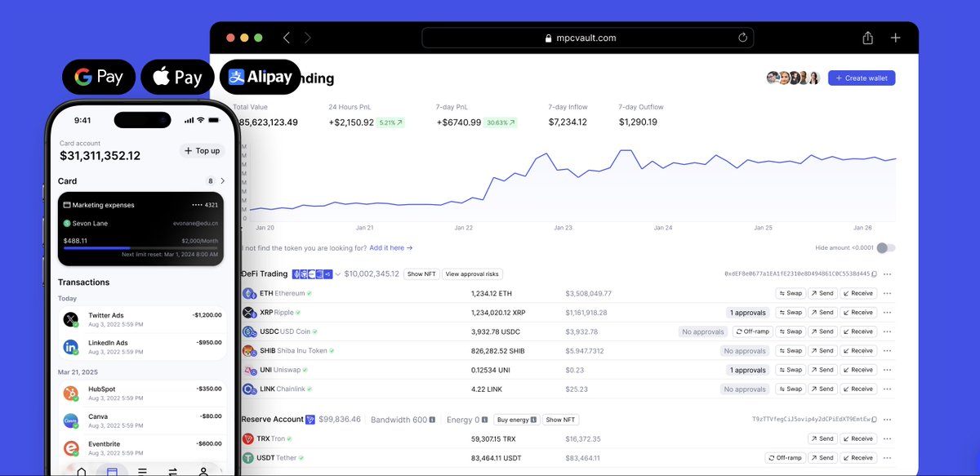Open a new browser tab with plus icon
This screenshot has height=476, width=980.
896,38
